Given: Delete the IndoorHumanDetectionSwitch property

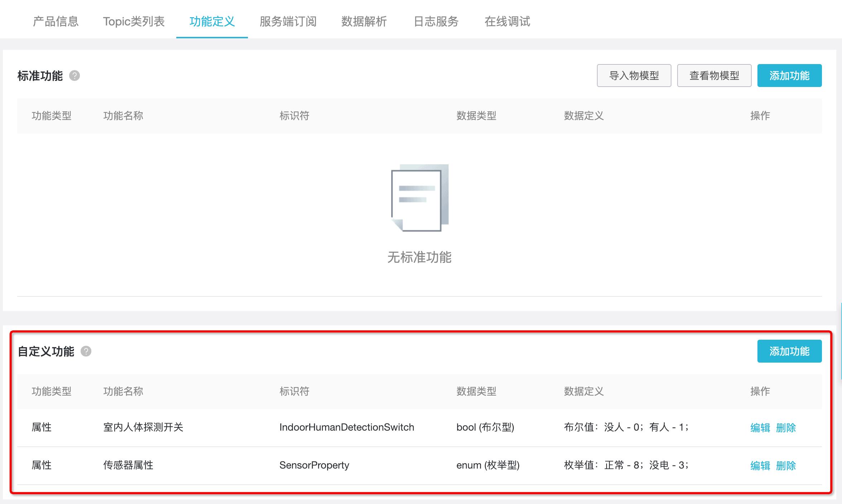Looking at the screenshot, I should (x=787, y=427).
